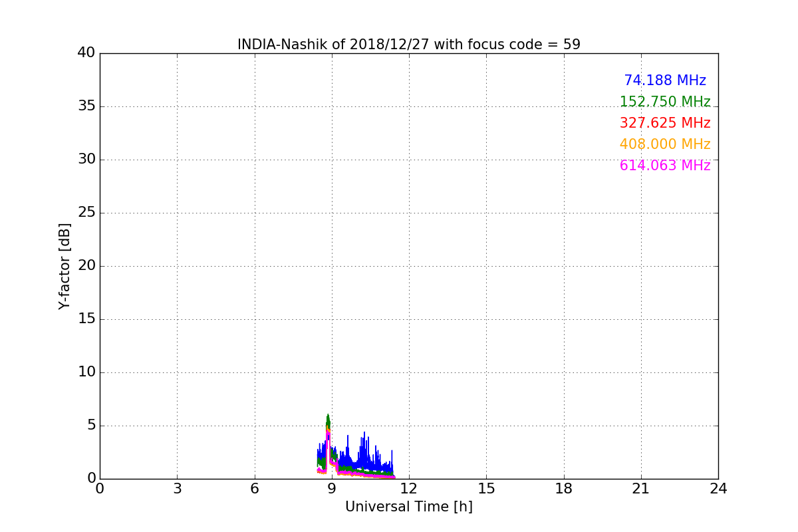The image size is (798, 532).
Task: Click the x-axis tick label 3
Action: pyautogui.click(x=177, y=489)
